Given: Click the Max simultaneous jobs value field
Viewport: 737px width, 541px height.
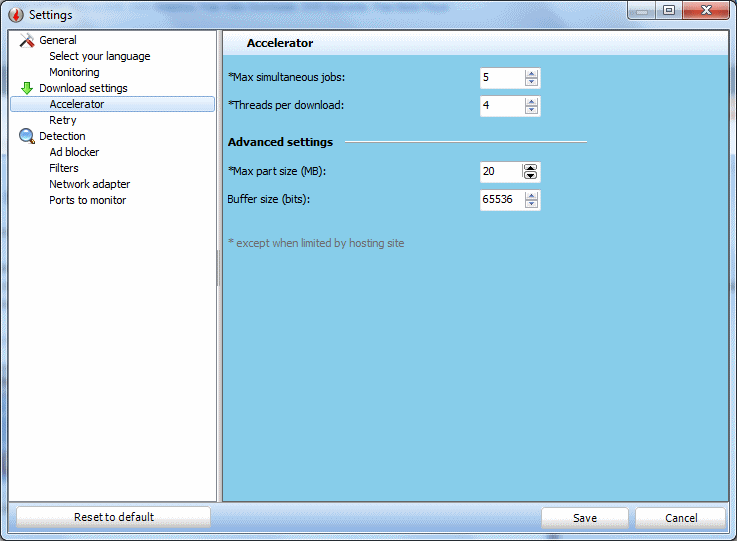Looking at the screenshot, I should 502,78.
